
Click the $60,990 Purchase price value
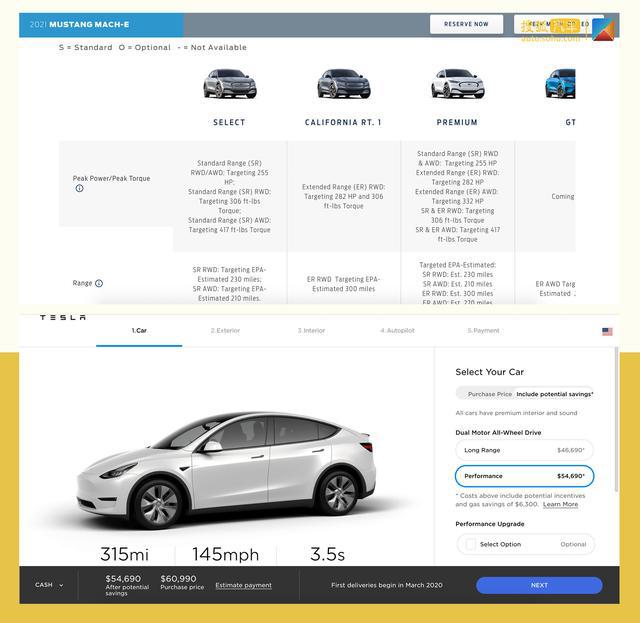pos(178,578)
